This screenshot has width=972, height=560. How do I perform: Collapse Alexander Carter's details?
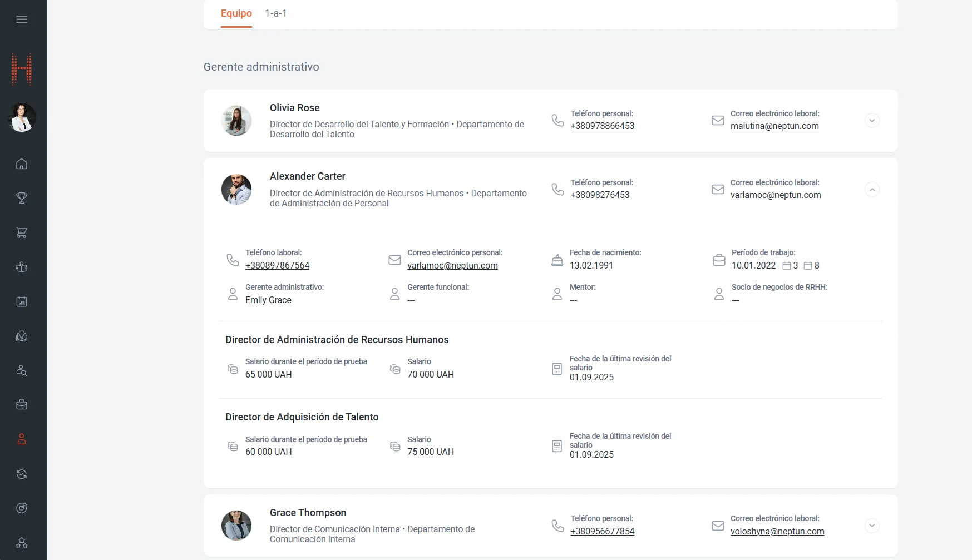coord(872,190)
